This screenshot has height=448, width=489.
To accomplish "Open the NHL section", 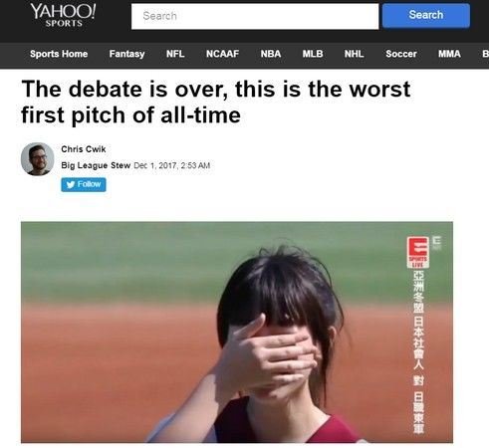I will click(354, 54).
